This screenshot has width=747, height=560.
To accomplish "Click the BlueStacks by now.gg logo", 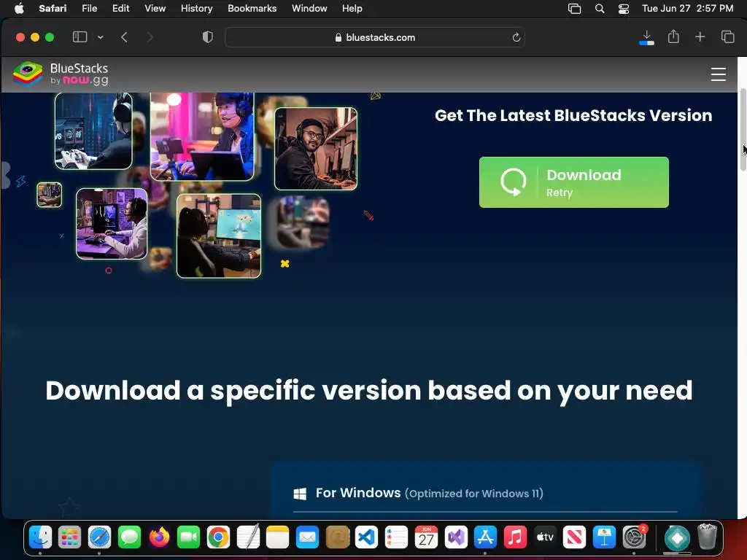I will (x=61, y=74).
